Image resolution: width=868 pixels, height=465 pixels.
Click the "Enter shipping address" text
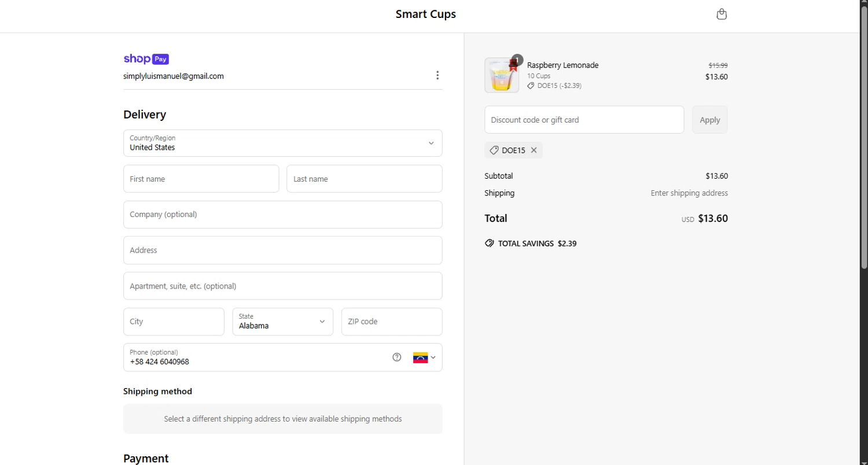coord(689,193)
